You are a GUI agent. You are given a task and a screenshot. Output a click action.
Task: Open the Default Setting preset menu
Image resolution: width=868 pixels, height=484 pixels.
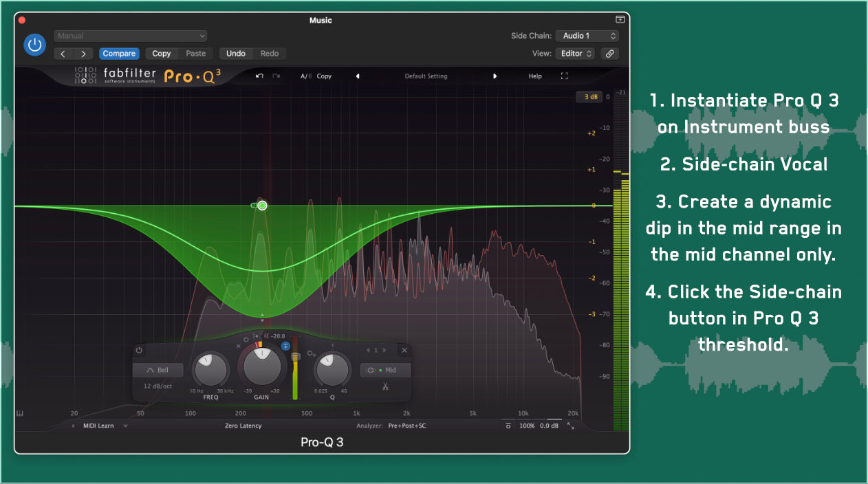(426, 76)
